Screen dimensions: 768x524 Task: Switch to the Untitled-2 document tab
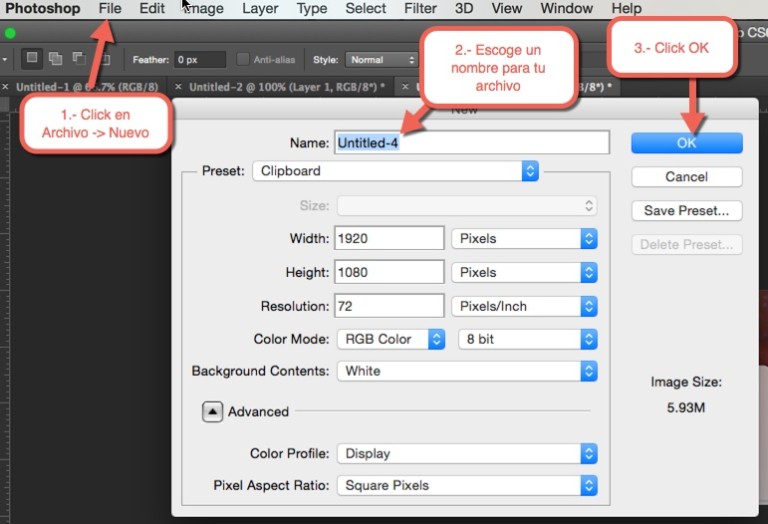[x=285, y=87]
